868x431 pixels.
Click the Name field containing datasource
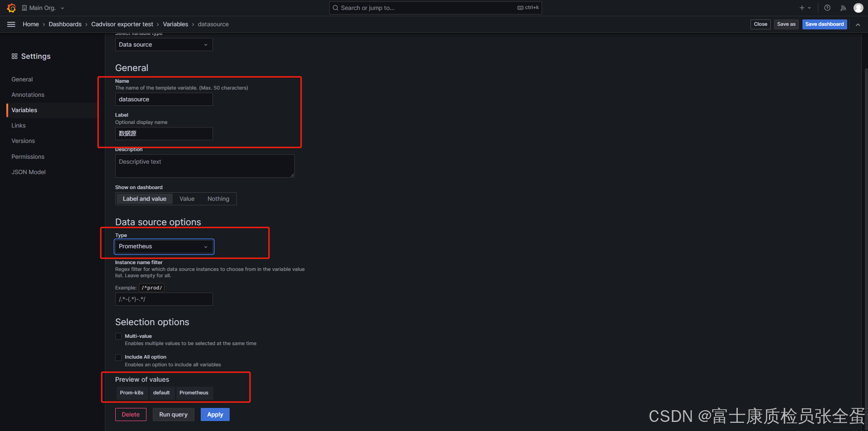[x=164, y=99]
